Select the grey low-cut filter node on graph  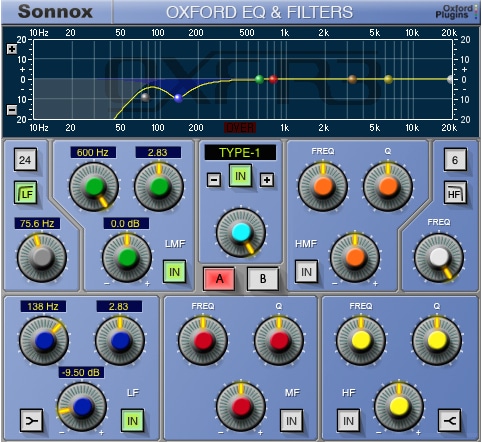145,97
